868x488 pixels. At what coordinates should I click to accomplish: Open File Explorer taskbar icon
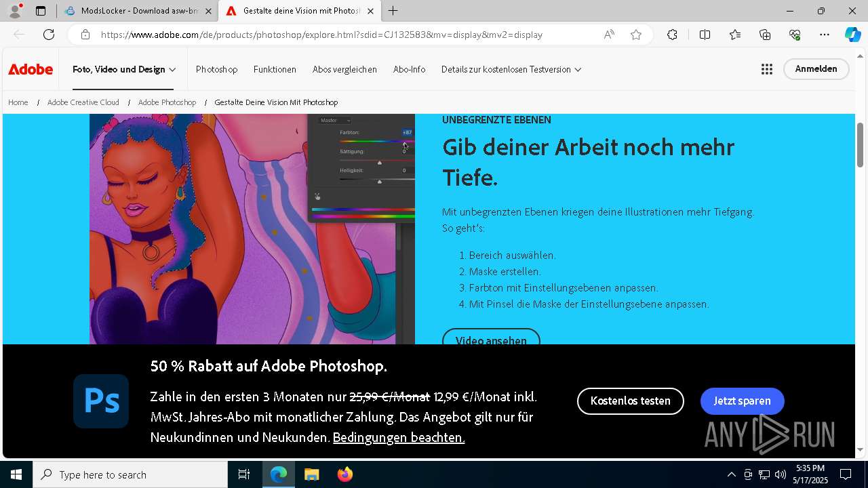(311, 474)
